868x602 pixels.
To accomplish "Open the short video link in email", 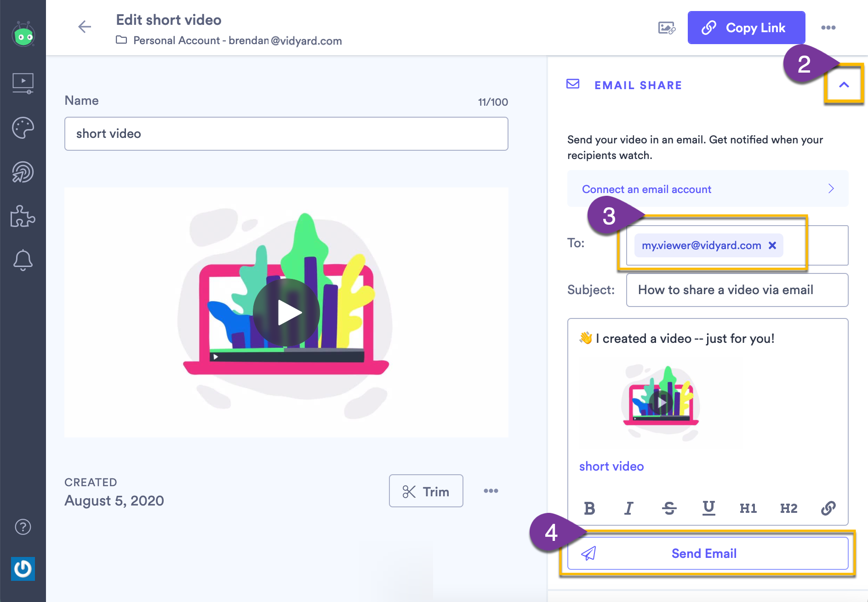I will (x=611, y=466).
